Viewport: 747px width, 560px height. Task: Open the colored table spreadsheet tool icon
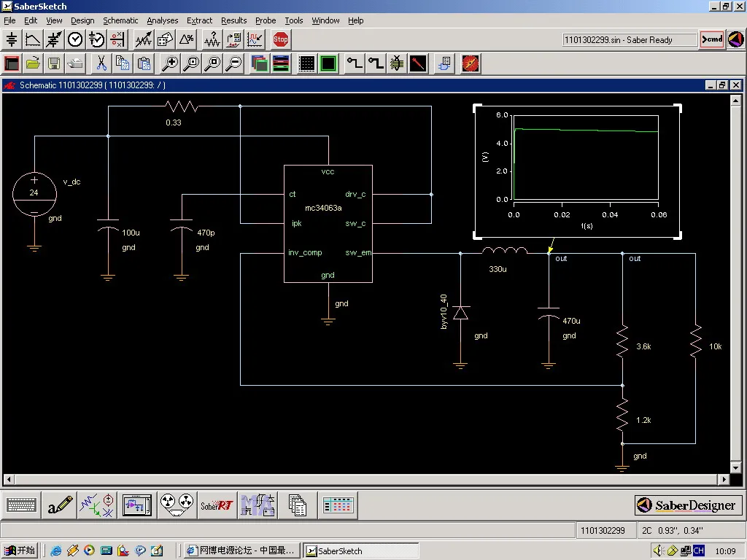click(338, 505)
